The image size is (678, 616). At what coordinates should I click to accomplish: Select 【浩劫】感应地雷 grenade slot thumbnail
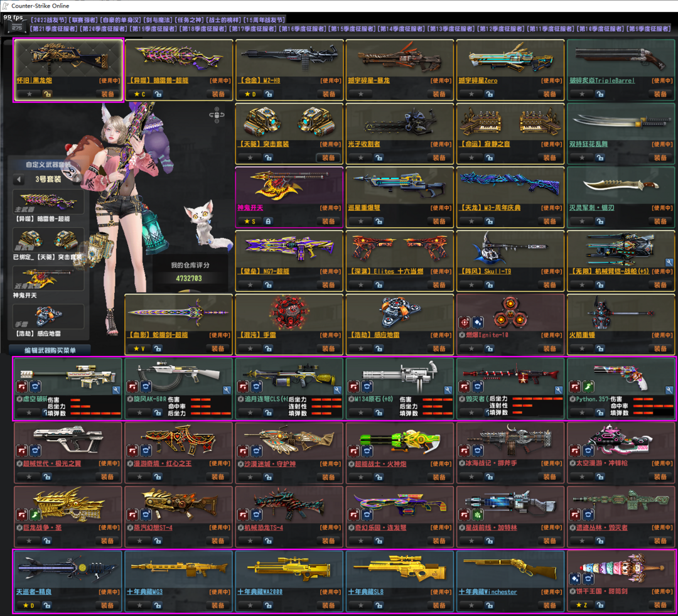(x=48, y=316)
